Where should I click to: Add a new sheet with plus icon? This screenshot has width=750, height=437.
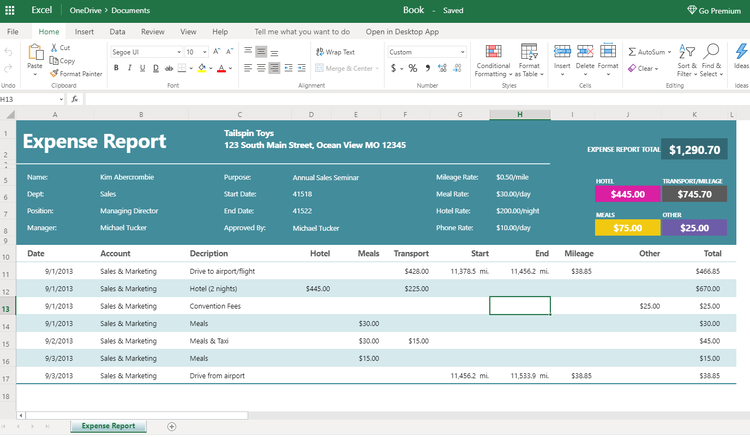click(172, 426)
